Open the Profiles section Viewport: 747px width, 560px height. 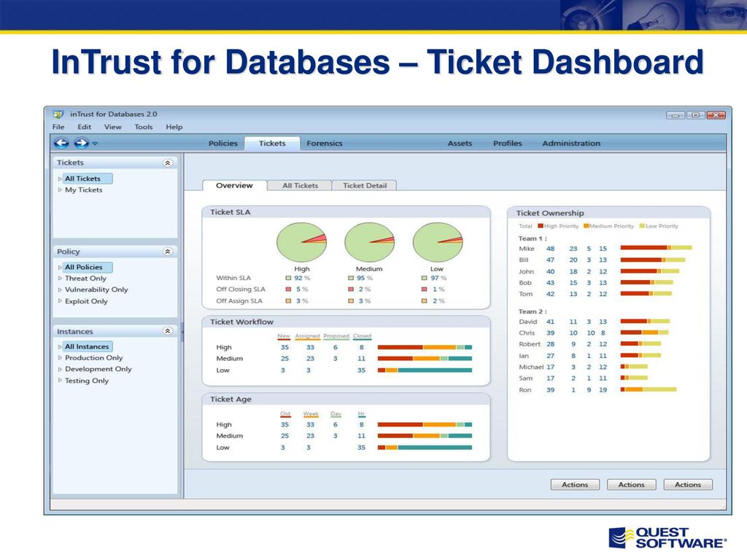point(508,144)
